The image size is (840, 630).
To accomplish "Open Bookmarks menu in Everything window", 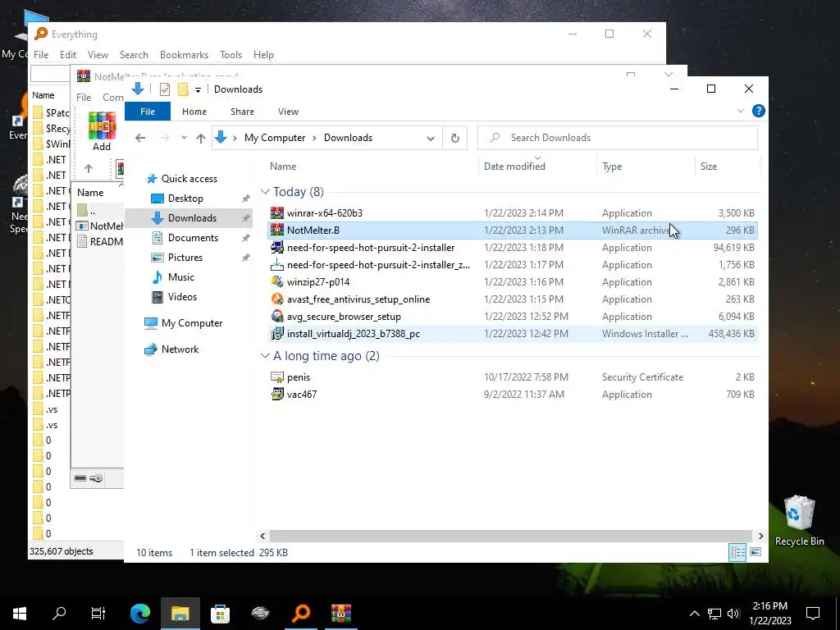I will point(184,55).
